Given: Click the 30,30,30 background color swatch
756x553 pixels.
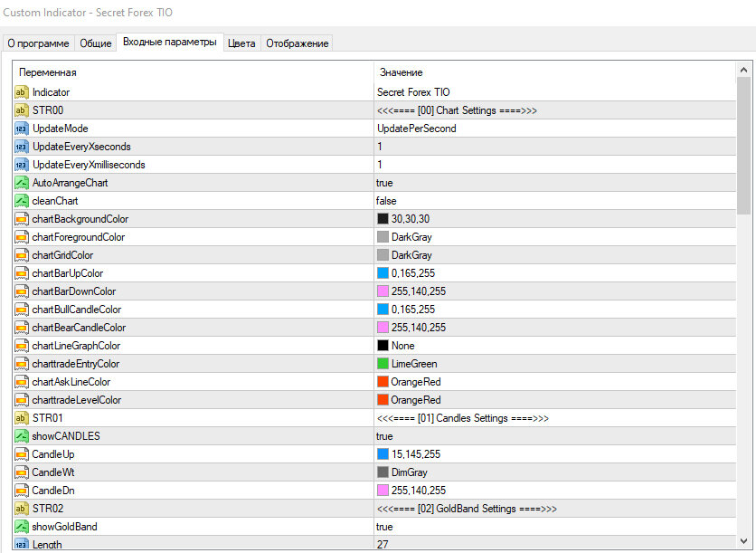Looking at the screenshot, I should pyautogui.click(x=383, y=219).
